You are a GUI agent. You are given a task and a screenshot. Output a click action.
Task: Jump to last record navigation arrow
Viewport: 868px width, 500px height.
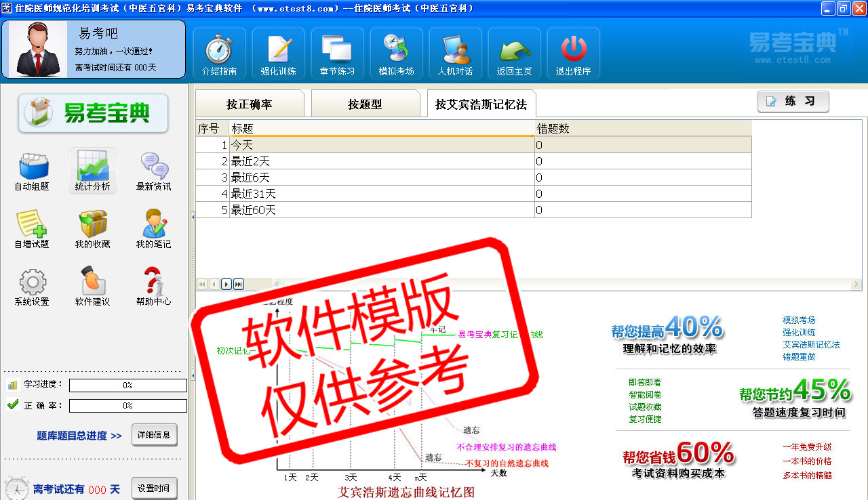pyautogui.click(x=239, y=285)
